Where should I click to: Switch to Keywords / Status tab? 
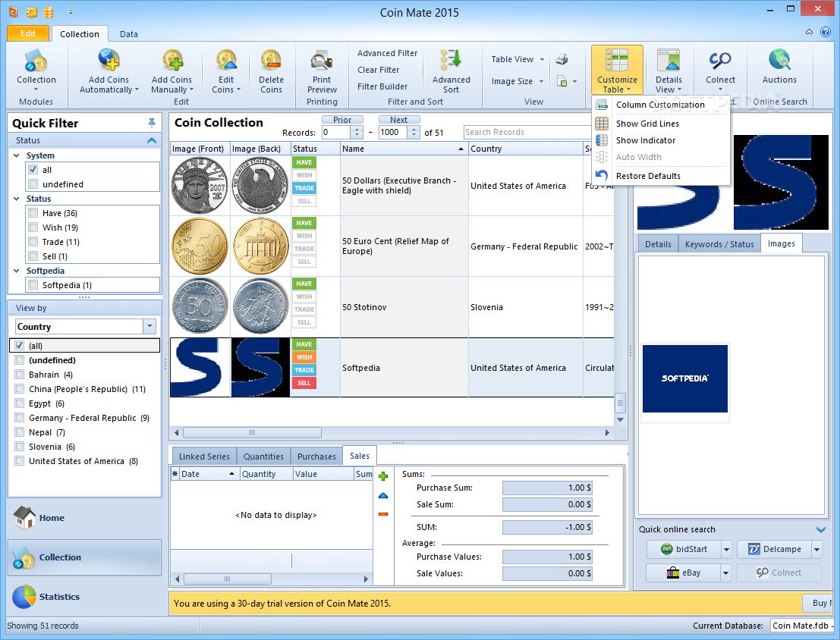719,244
